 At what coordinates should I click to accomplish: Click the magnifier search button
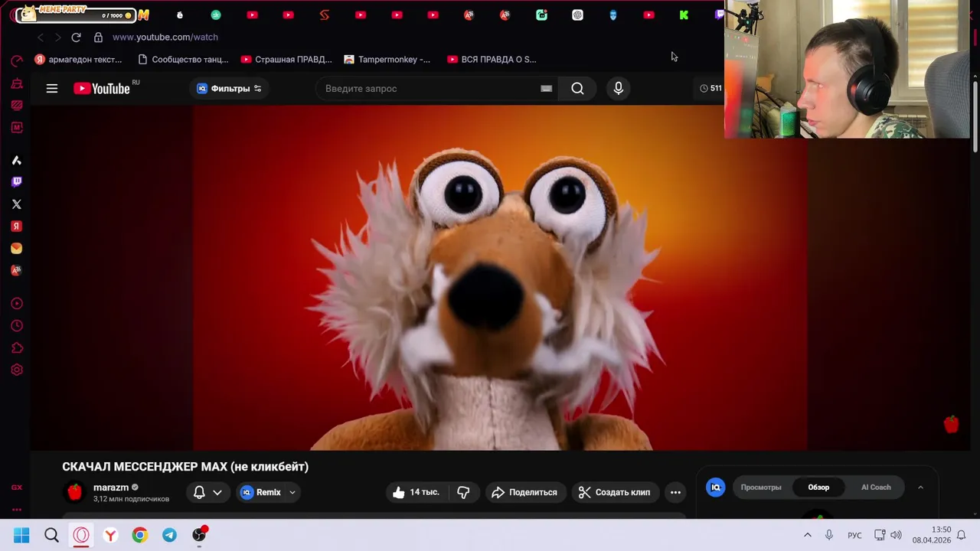click(577, 89)
